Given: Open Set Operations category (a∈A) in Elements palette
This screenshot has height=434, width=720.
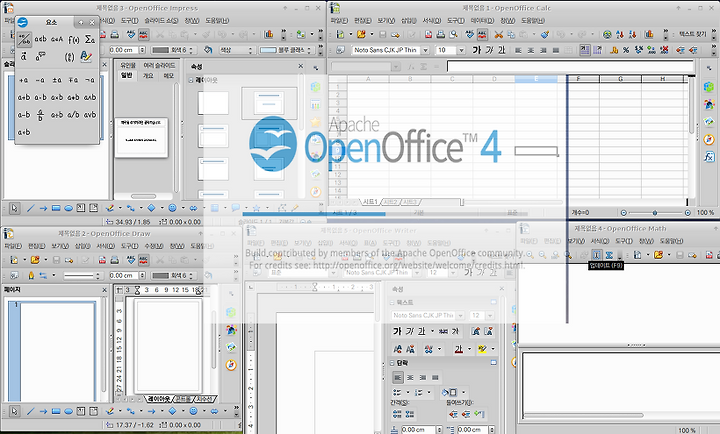Looking at the screenshot, I should click(57, 39).
